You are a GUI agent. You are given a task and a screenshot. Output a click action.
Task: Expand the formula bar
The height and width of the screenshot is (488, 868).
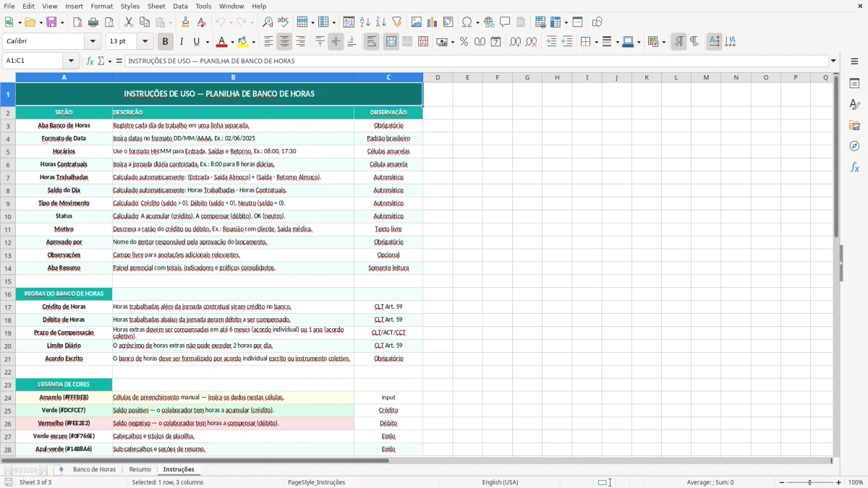pyautogui.click(x=833, y=61)
